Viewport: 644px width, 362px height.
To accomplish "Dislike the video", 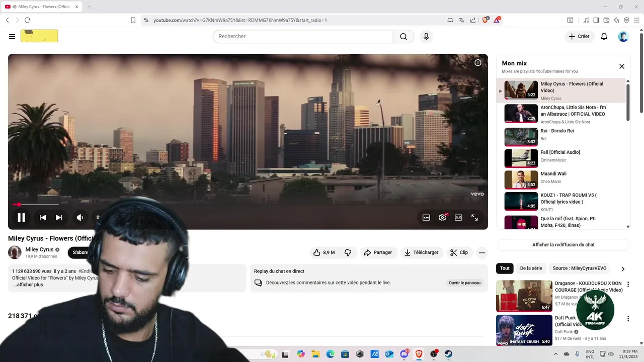I will click(x=348, y=252).
